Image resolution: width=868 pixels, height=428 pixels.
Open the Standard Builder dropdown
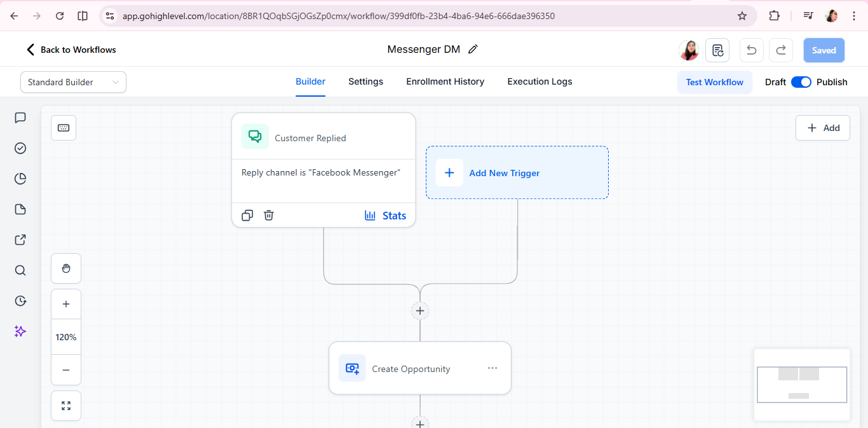pos(72,82)
